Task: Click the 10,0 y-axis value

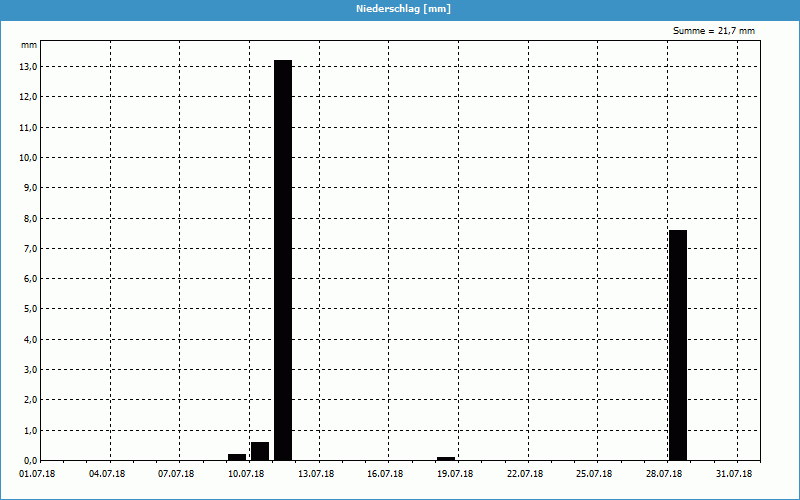Action: pyautogui.click(x=28, y=158)
